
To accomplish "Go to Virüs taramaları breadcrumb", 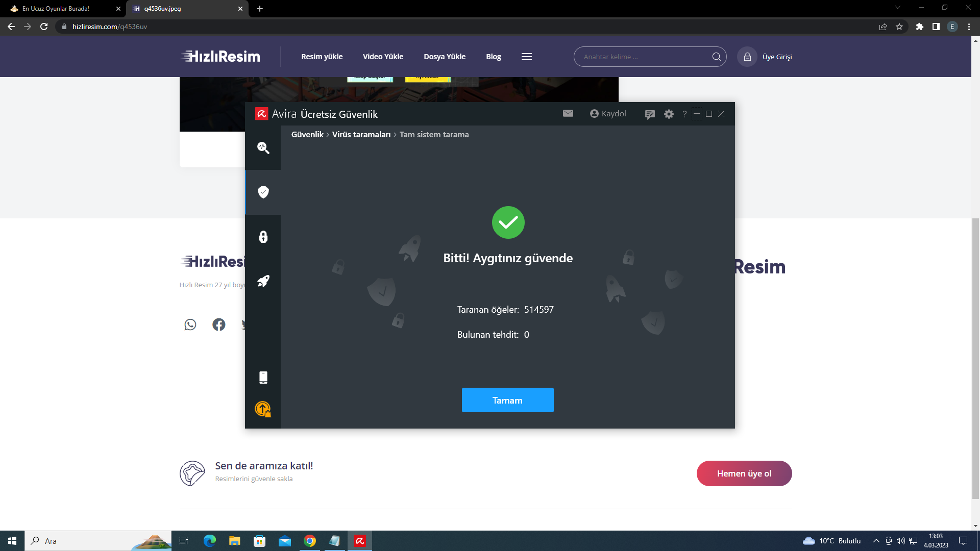I will 361,135.
